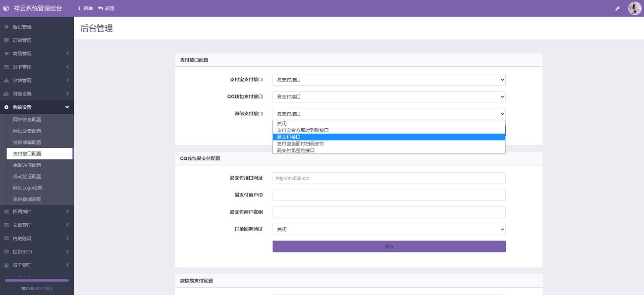Viewport: 644px width, 295px height.
Task: Click the cube logo beside 祥云系统管理后台
Action: tap(6, 8)
